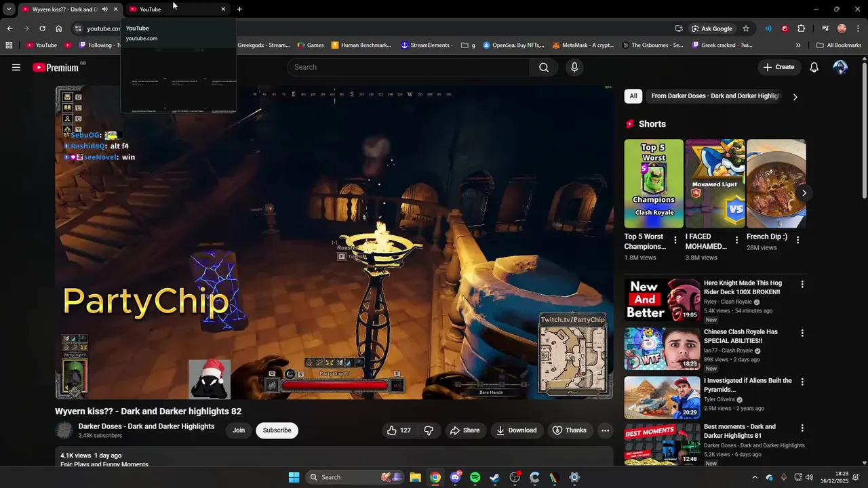Click the search magnifier button
868x488 pixels.
point(544,67)
